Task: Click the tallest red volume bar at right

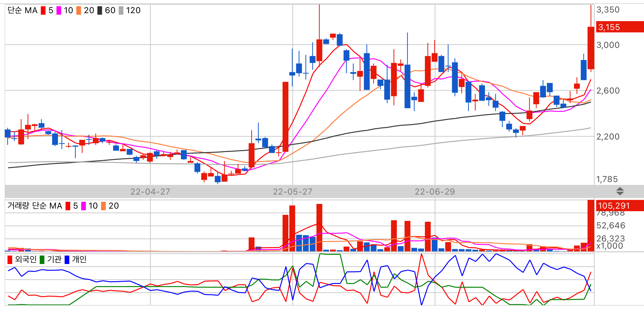Action: click(591, 225)
